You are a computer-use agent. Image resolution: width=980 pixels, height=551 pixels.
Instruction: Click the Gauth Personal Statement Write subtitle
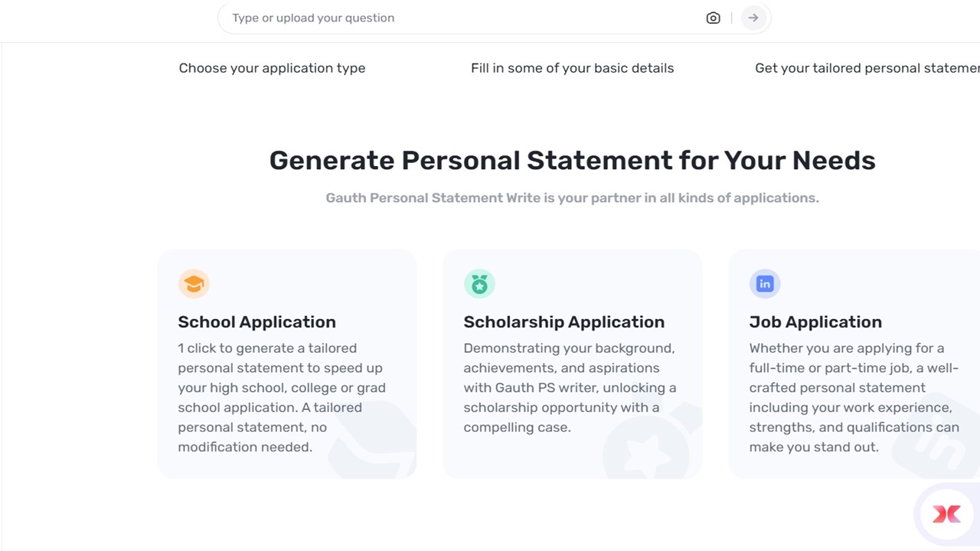(x=572, y=197)
